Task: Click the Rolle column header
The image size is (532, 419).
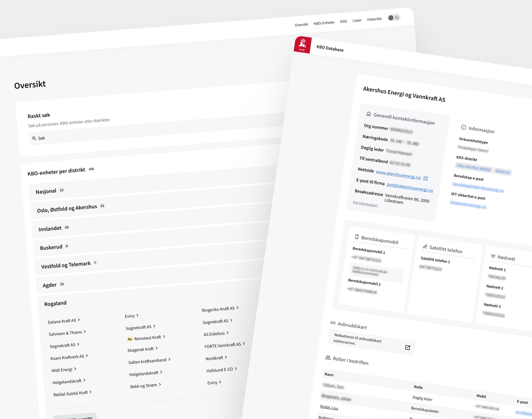Action: tap(418, 387)
